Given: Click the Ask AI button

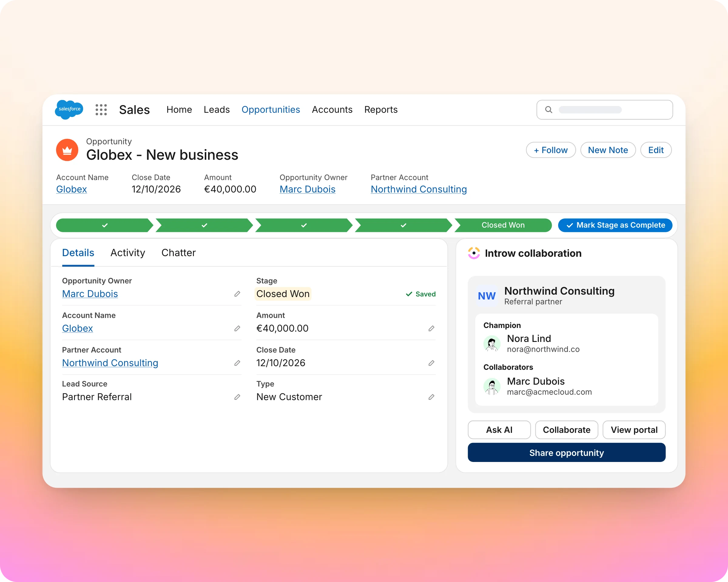Looking at the screenshot, I should tap(499, 430).
